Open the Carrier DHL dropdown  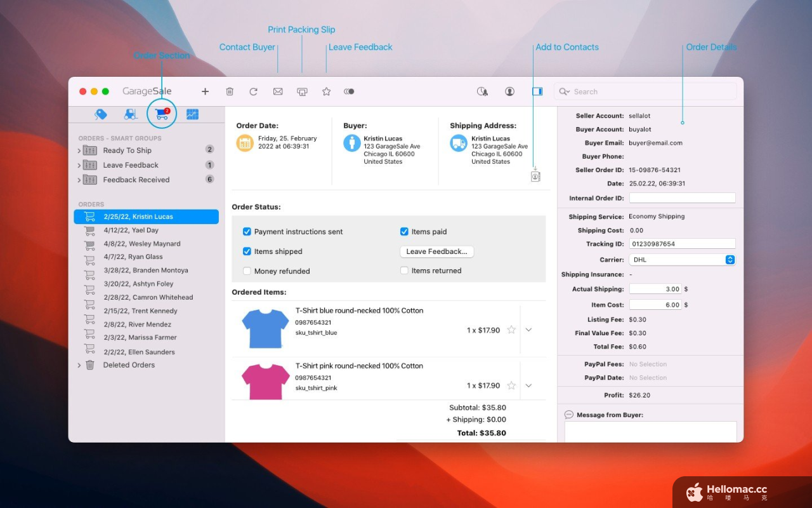point(682,260)
